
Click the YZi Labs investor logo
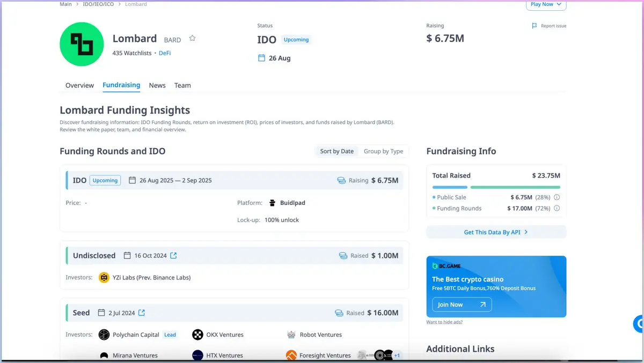pyautogui.click(x=104, y=278)
